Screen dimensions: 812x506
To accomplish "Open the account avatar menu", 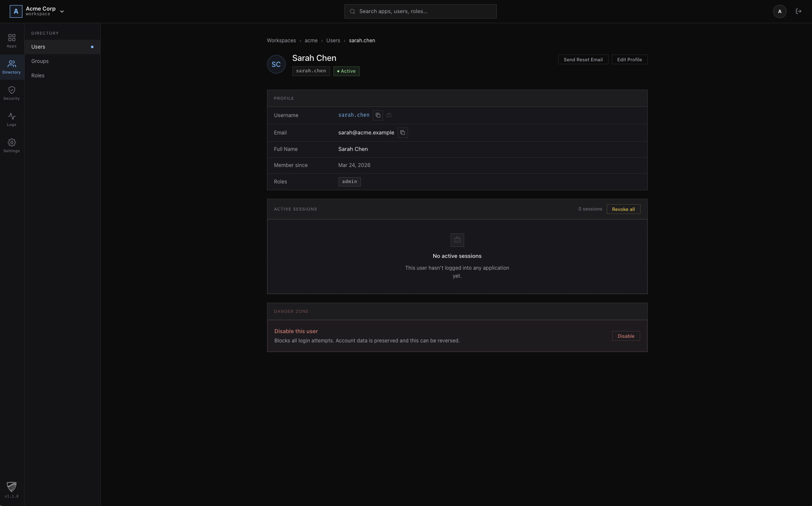I will coord(779,11).
